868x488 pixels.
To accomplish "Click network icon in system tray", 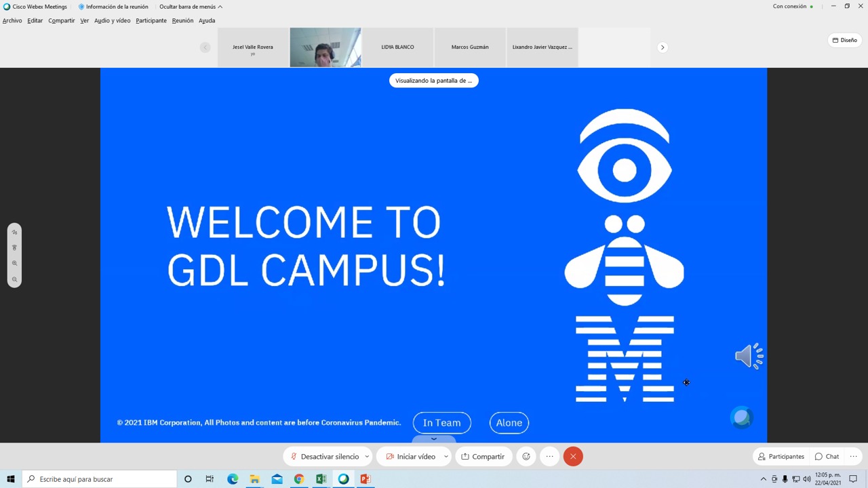I will (796, 479).
